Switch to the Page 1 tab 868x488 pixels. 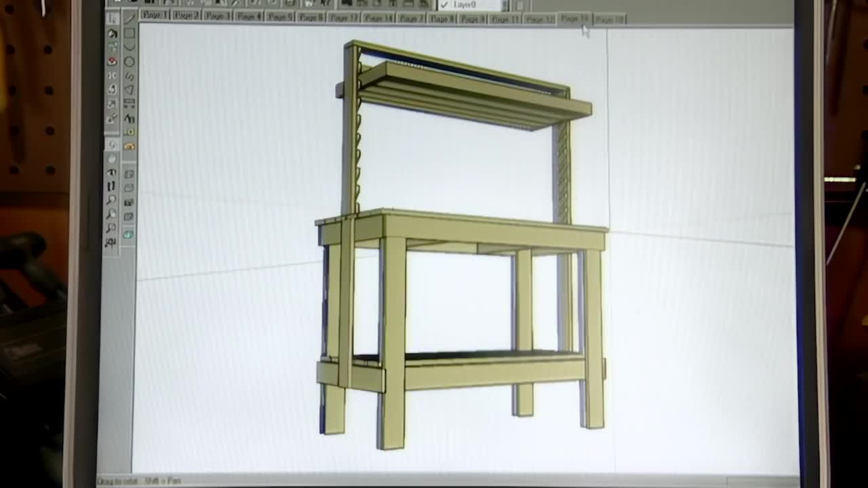click(x=155, y=15)
